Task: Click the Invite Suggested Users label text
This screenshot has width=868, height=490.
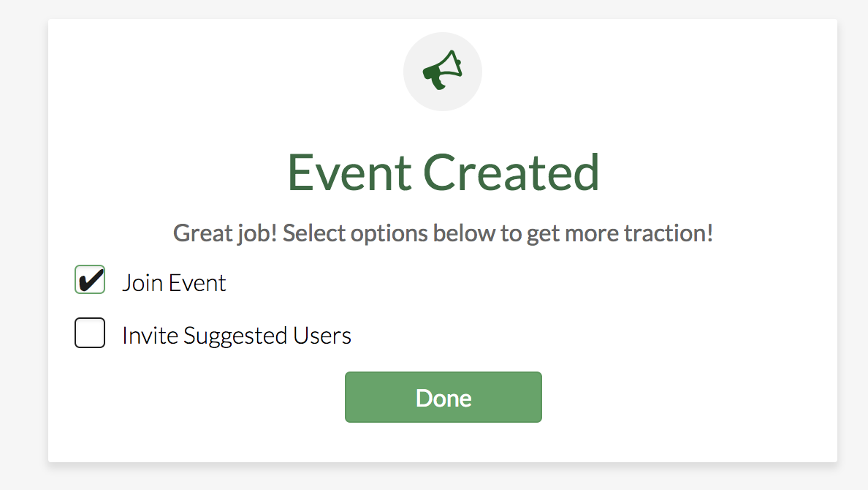Action: pos(236,336)
